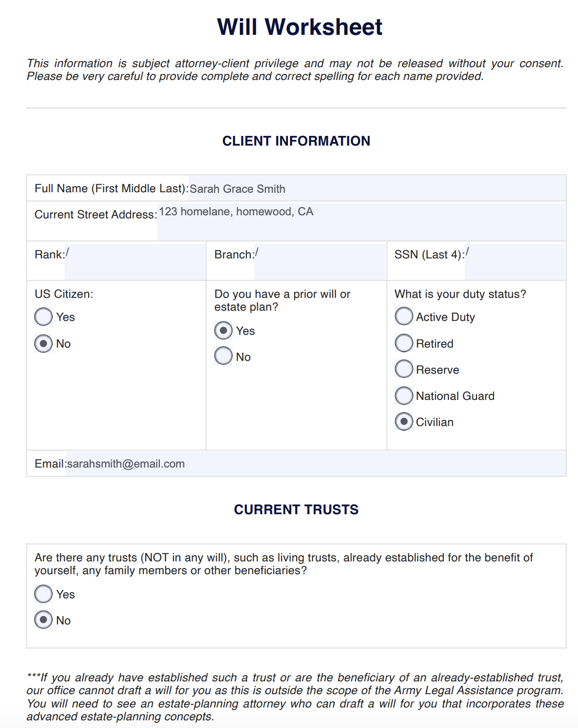Choose No for prior will or estate plan
The image size is (578, 728).
(223, 356)
